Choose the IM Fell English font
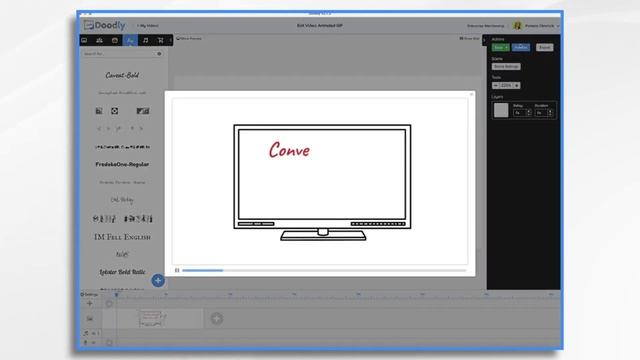 coord(122,237)
